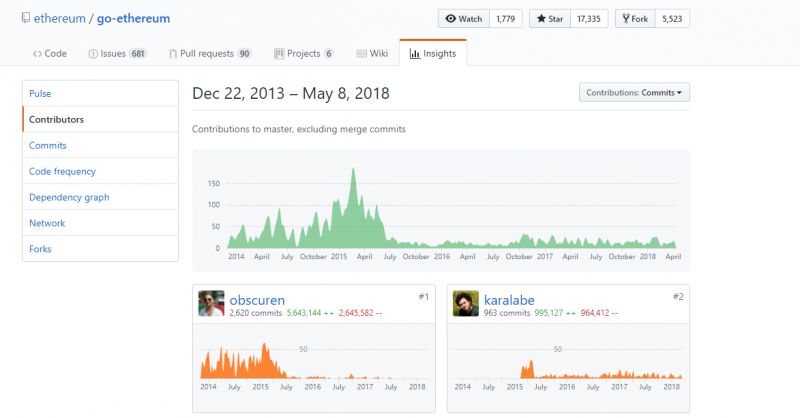Open Forks in the sidebar

[101, 249]
